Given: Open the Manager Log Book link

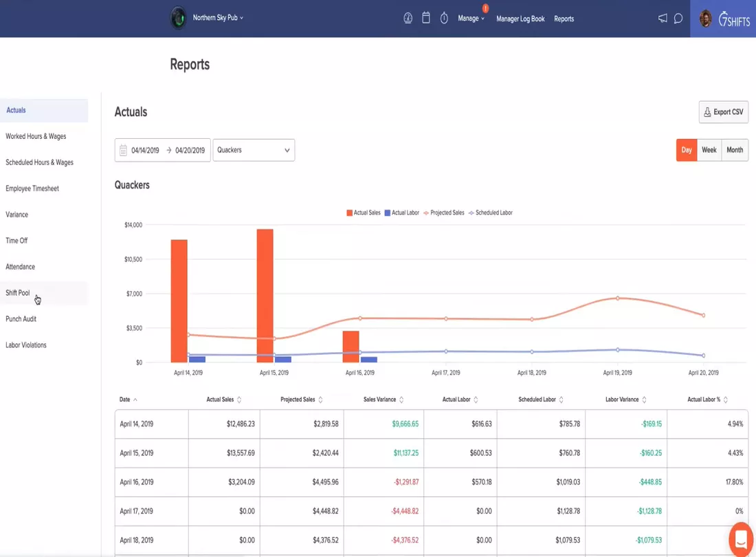Looking at the screenshot, I should 520,19.
